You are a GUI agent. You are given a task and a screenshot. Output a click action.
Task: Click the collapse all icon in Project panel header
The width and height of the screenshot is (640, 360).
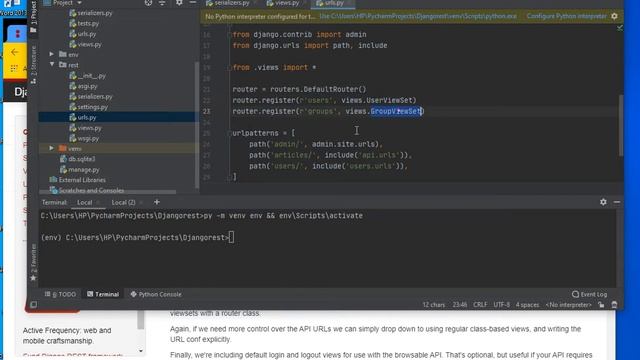point(162,3)
